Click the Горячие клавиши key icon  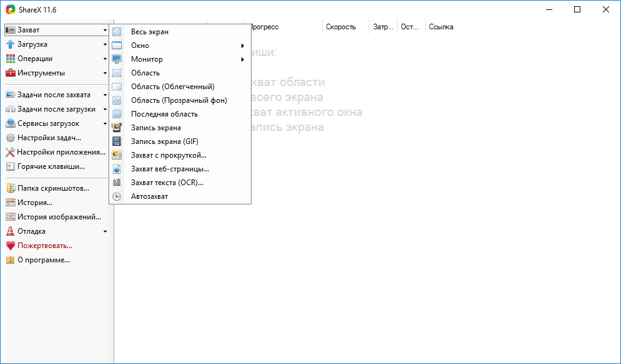(11, 166)
